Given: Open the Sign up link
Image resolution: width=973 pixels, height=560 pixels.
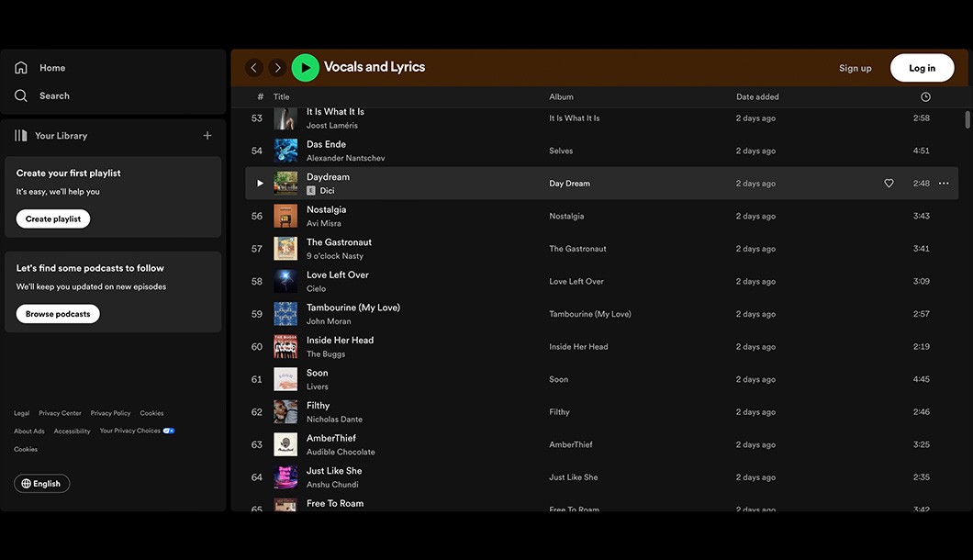Looking at the screenshot, I should (855, 68).
